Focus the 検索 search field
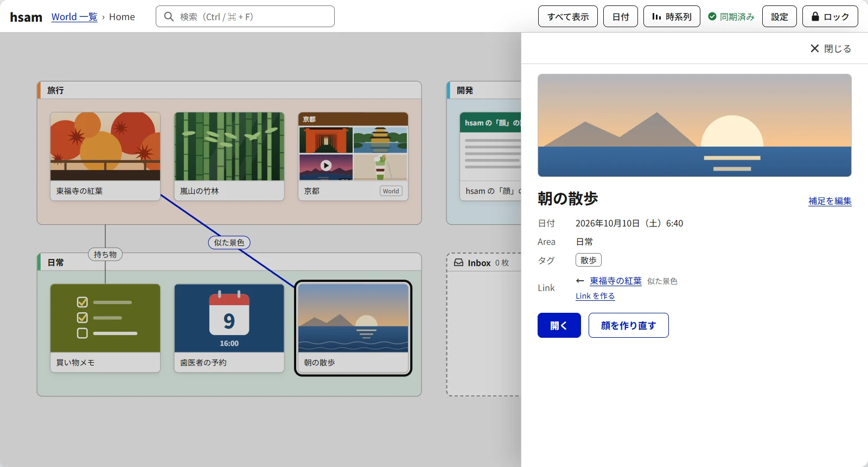Viewport: 868px width, 467px height. coord(245,16)
